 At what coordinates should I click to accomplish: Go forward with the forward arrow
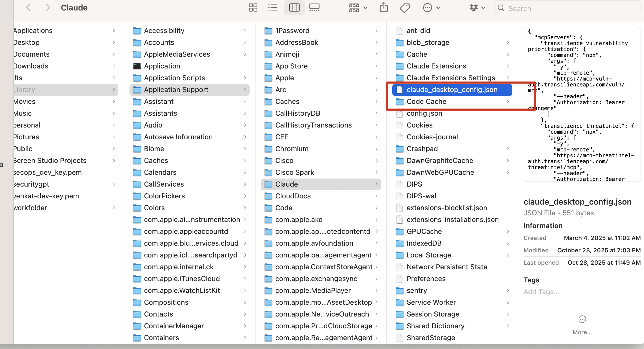click(48, 8)
